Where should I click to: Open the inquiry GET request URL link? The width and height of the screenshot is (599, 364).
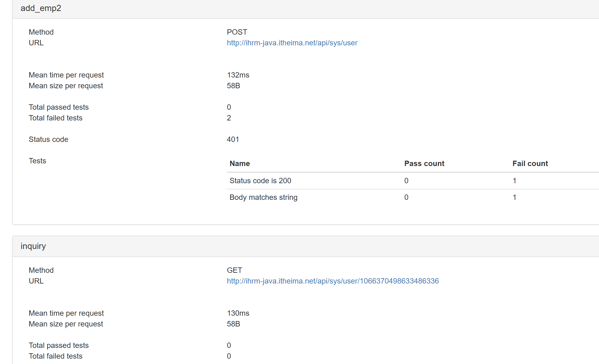(x=333, y=281)
